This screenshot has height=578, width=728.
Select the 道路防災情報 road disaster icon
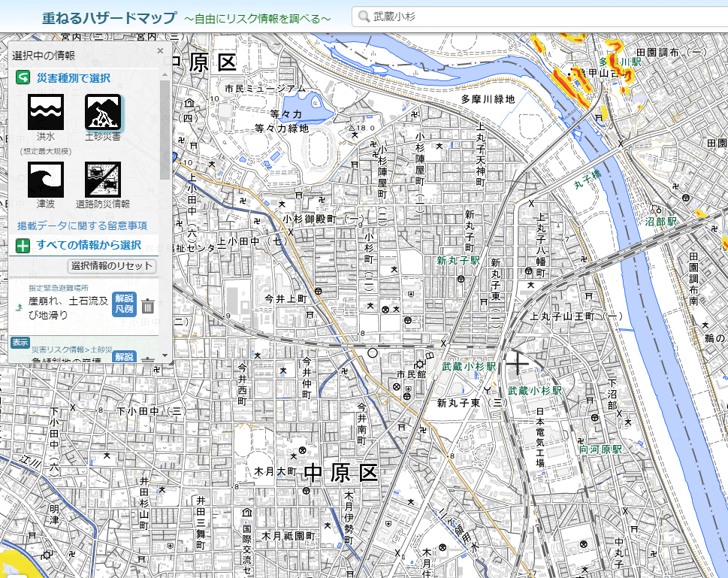pyautogui.click(x=103, y=180)
